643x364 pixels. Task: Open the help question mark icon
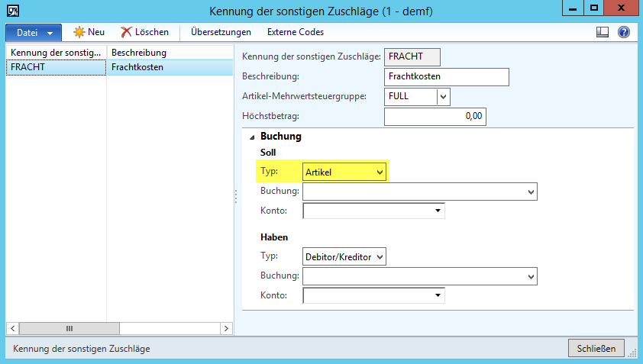(x=623, y=32)
